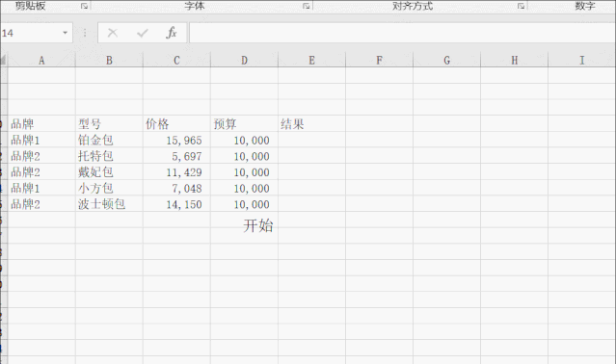Screen dimensions: 616x364
Task: Select the column H header
Action: pos(514,60)
